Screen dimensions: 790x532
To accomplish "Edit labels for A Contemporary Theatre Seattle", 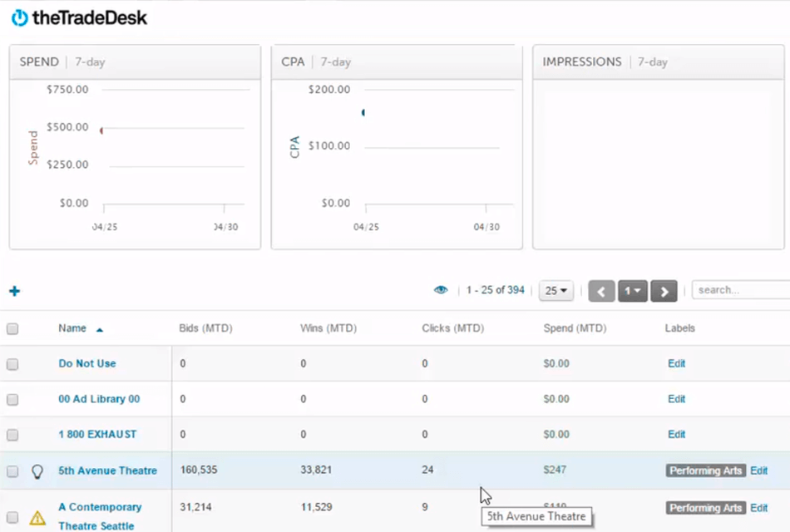I will (x=758, y=508).
